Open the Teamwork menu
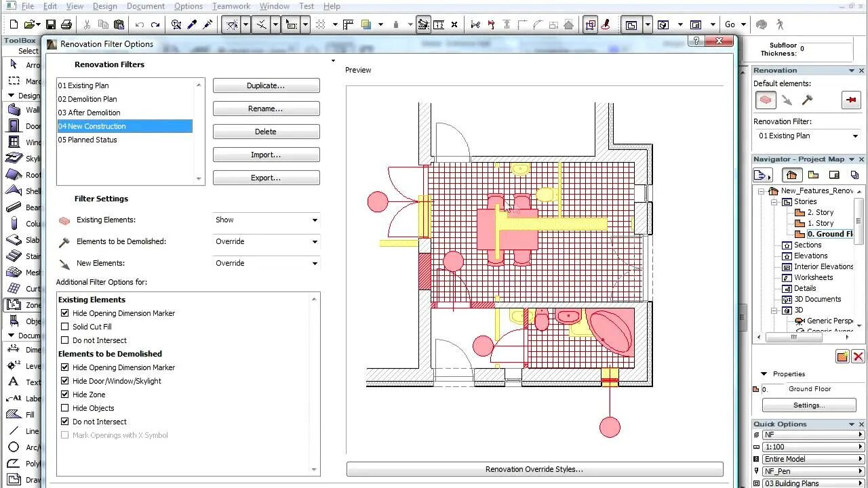 (x=231, y=6)
